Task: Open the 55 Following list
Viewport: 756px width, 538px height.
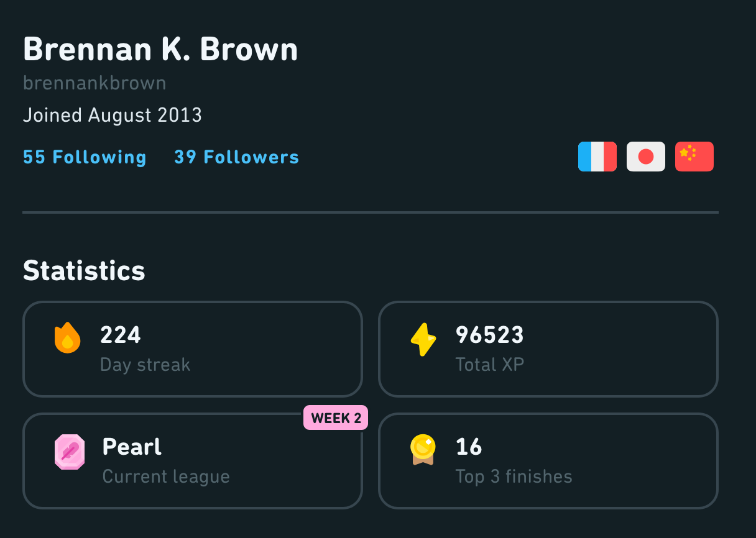Action: coord(85,157)
